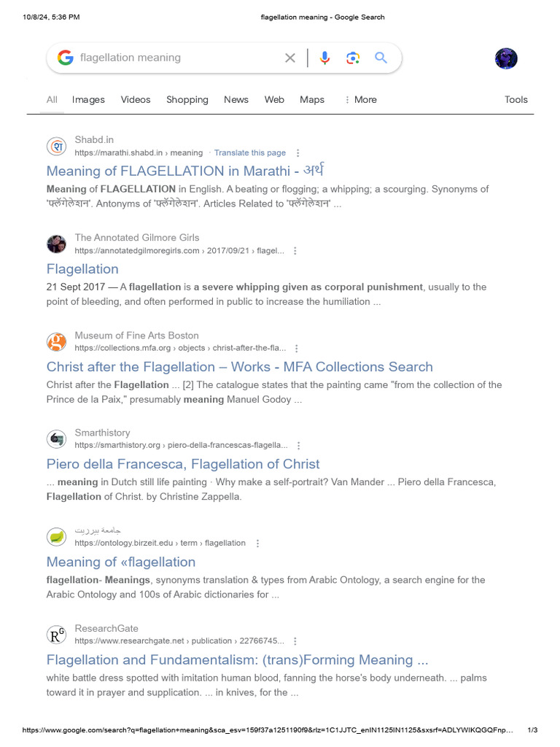Viewport: 560px width, 747px height.
Task: Click into the flagellation meaning search field
Action: click(175, 58)
